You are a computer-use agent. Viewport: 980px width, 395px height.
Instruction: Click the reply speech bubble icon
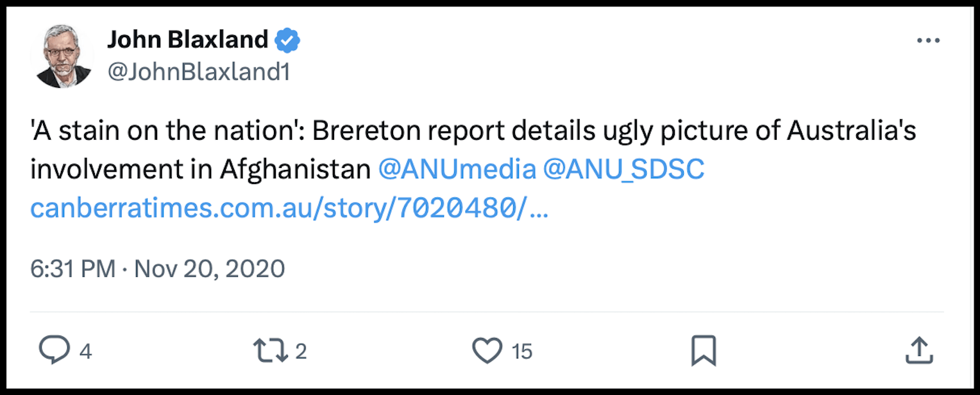[53, 351]
